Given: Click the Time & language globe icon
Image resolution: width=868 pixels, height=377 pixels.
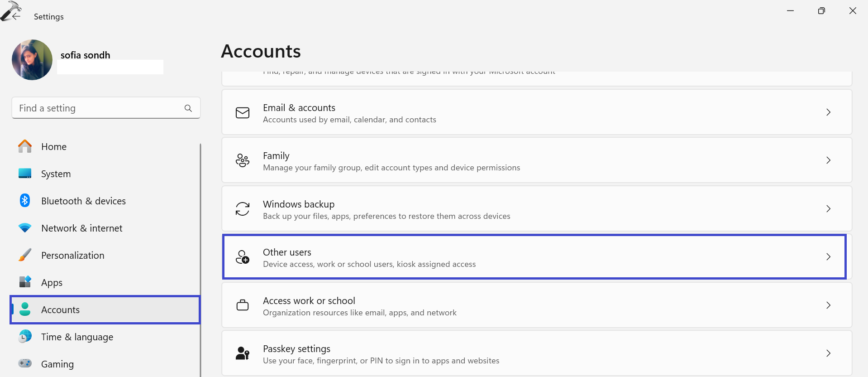Looking at the screenshot, I should point(25,337).
